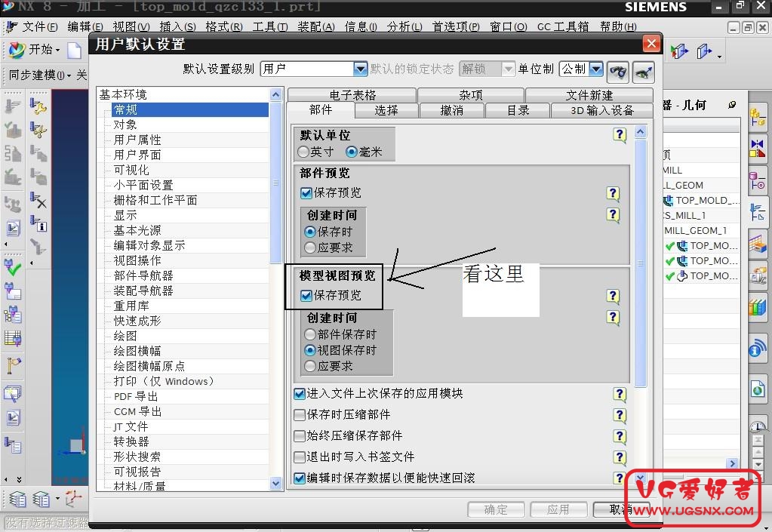Select 视图保存时 radio button
Viewport: 772px width, 532px height.
click(309, 350)
